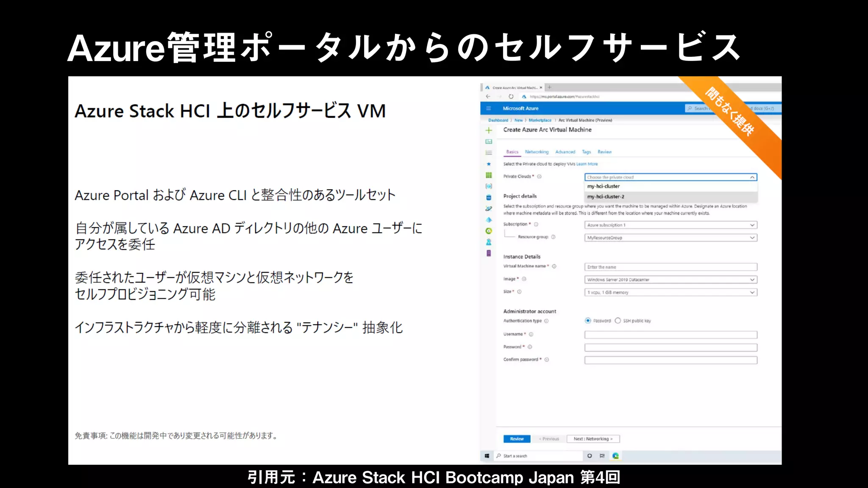Click the resource groups bracket cube icon
This screenshot has width=868, height=488.
(489, 186)
